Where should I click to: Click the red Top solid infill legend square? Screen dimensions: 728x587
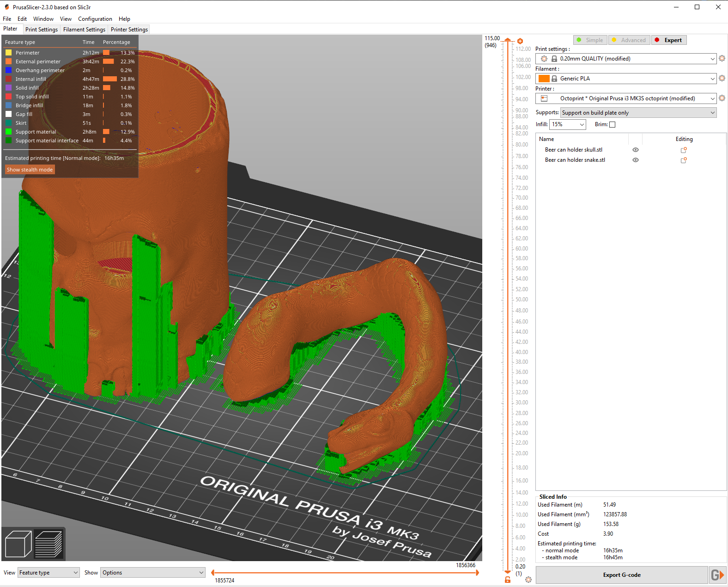tap(8, 97)
